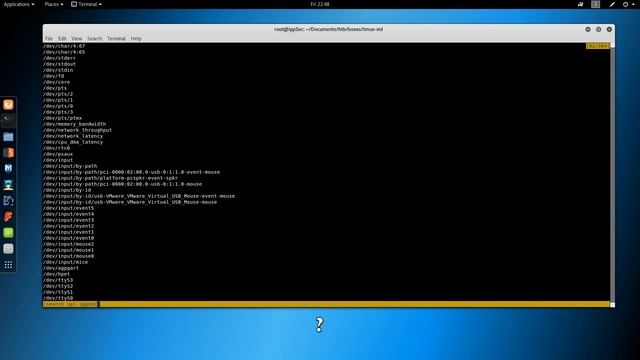Viewport: 640px width, 360px height.
Task: Click the /dev/core line
Action: 56,82
